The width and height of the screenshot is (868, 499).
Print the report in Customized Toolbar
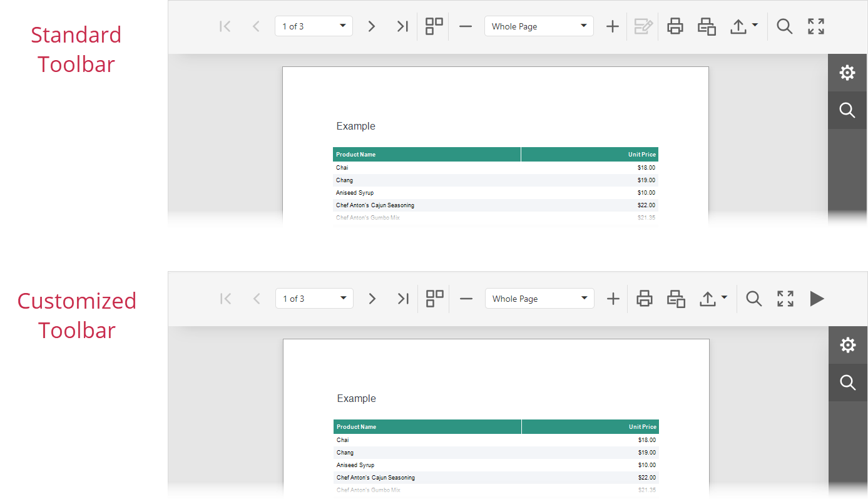645,299
